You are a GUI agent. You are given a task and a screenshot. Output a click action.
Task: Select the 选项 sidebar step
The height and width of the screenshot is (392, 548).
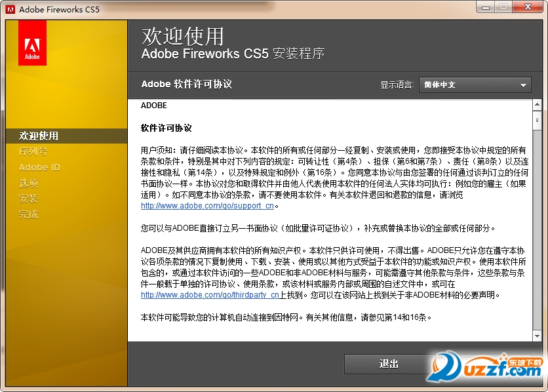pos(28,183)
